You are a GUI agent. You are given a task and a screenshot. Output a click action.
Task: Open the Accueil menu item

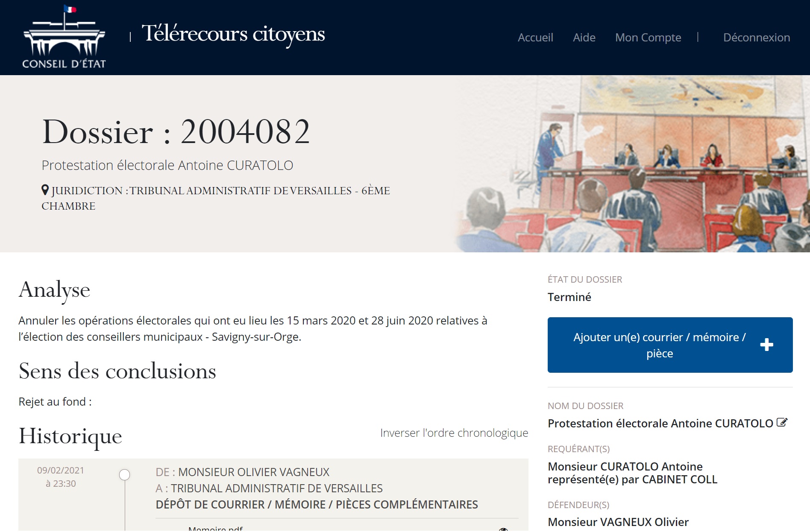tap(535, 38)
